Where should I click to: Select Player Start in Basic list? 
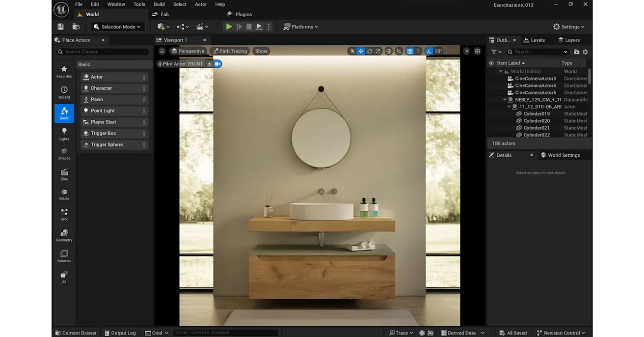[114, 122]
